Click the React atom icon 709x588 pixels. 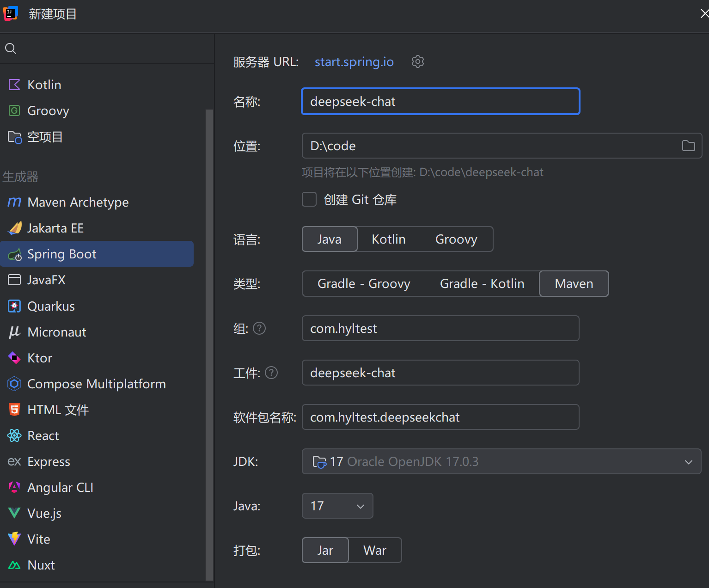tap(14, 435)
